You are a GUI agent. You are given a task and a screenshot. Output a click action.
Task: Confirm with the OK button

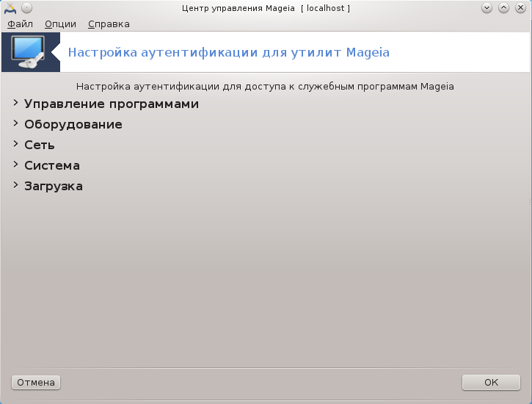tap(491, 382)
